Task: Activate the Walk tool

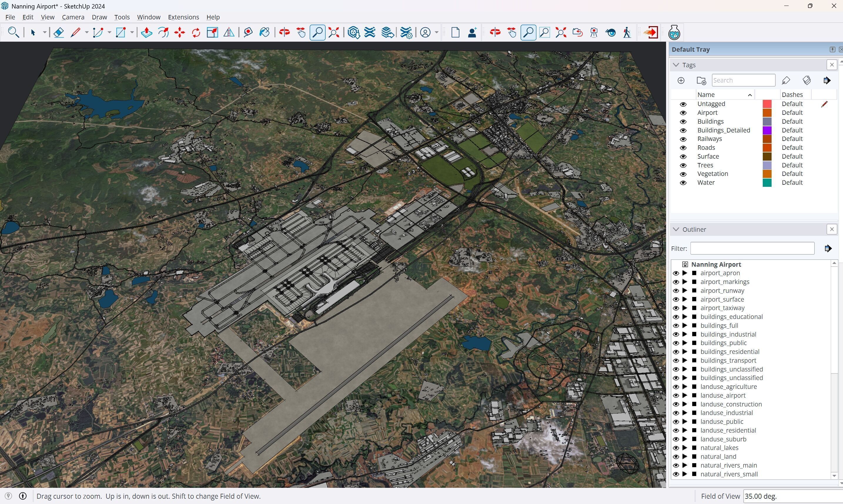Action: [627, 32]
